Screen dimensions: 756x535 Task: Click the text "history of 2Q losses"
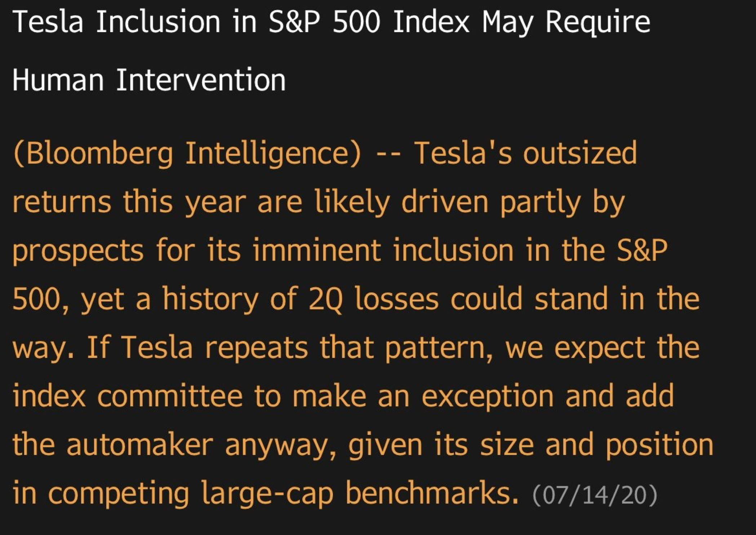[301, 299]
